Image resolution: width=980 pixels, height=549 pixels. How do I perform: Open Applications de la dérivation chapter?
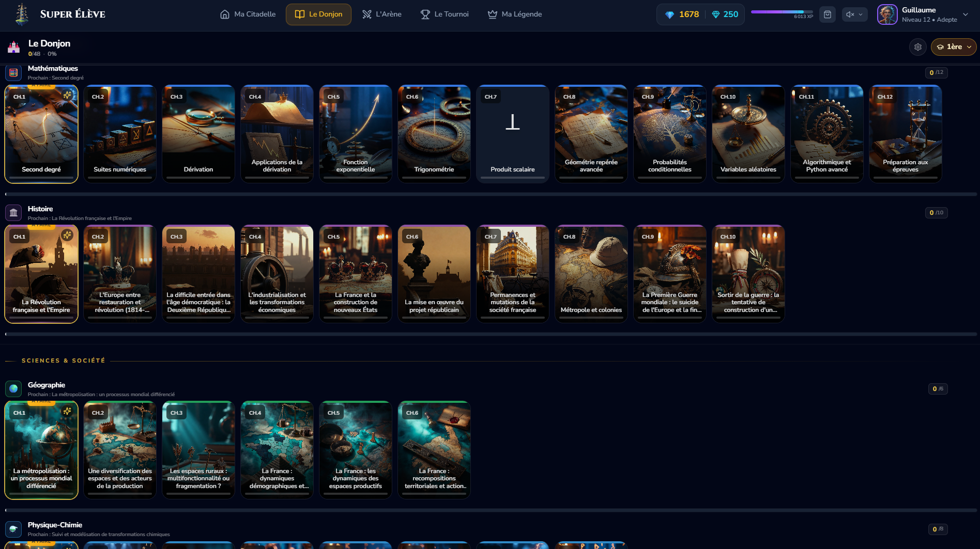tap(277, 134)
